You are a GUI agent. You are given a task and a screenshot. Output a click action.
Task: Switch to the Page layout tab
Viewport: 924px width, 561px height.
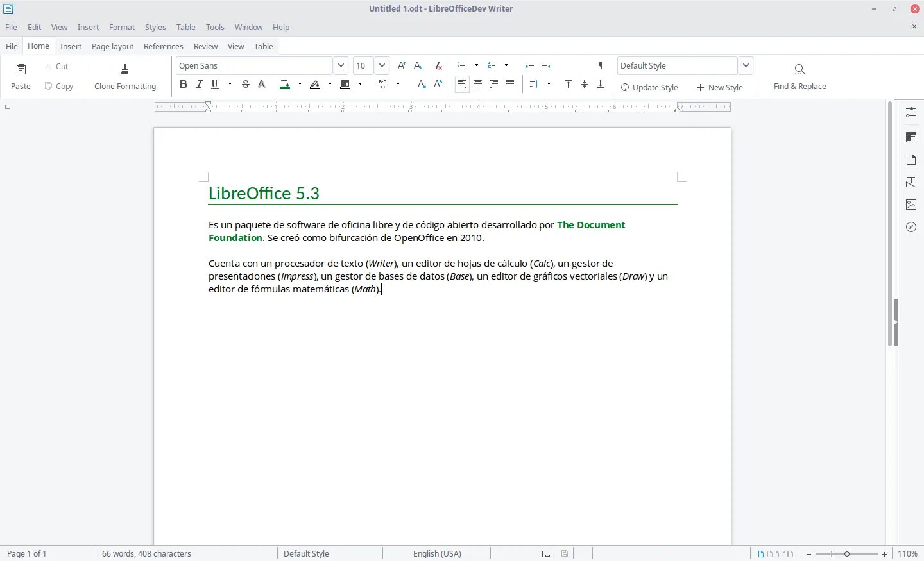click(x=112, y=47)
